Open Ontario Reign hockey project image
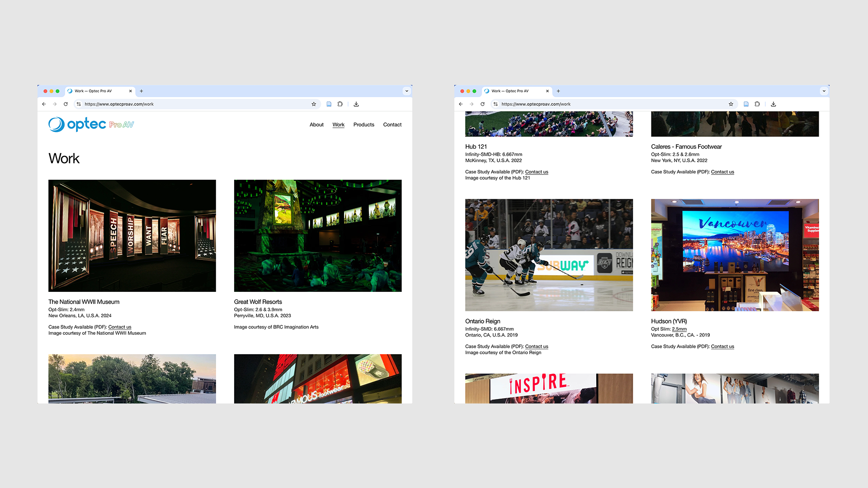868x488 pixels. coord(549,255)
